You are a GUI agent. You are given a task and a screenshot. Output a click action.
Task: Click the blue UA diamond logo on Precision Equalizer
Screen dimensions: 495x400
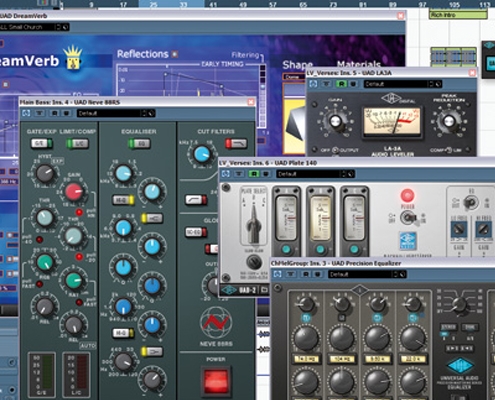(x=460, y=365)
